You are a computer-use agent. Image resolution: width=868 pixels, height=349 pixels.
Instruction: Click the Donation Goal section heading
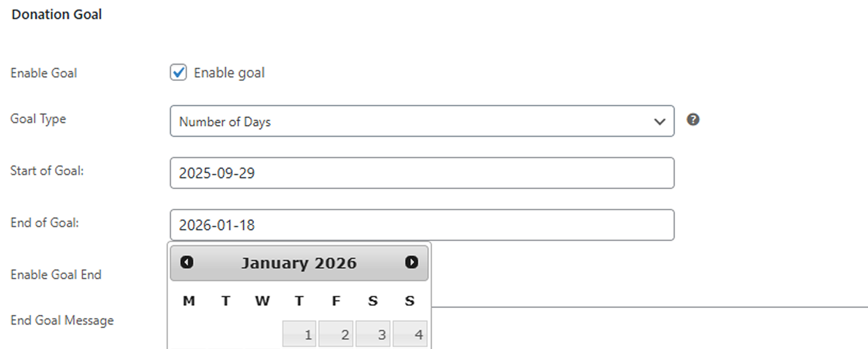(x=57, y=15)
